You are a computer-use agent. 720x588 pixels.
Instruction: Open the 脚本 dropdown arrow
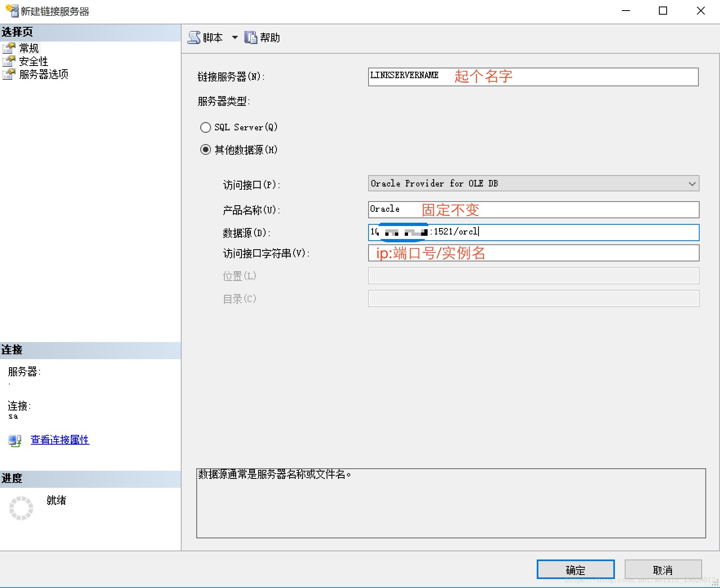(235, 37)
